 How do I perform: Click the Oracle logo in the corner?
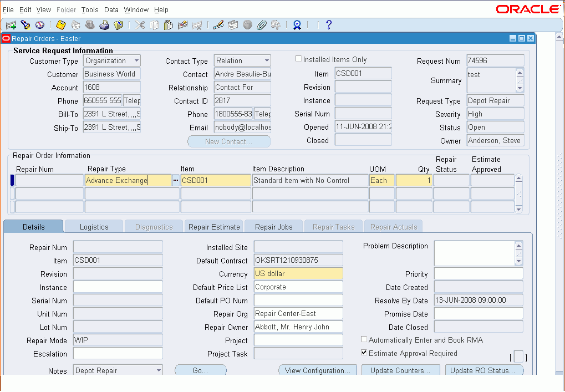point(528,9)
